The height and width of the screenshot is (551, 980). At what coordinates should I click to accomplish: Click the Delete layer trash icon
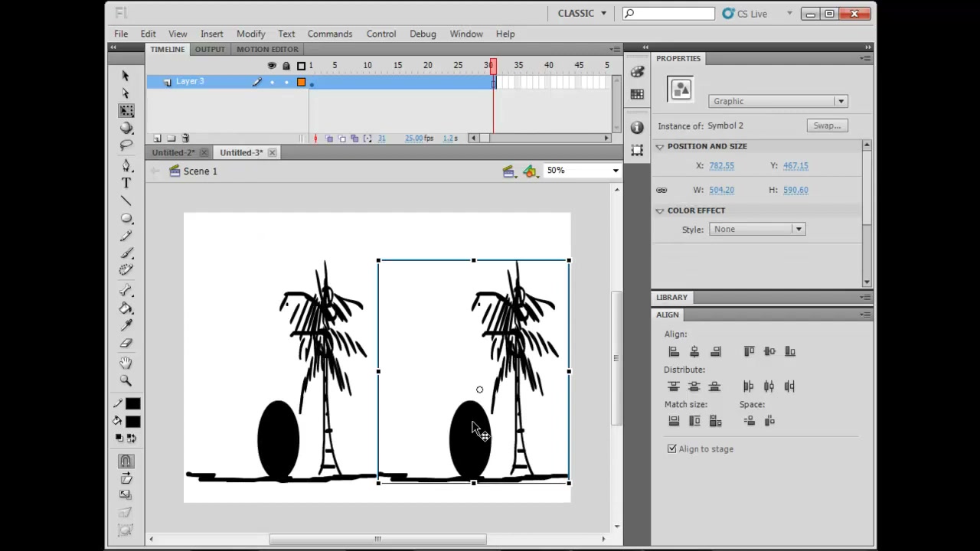[185, 139]
